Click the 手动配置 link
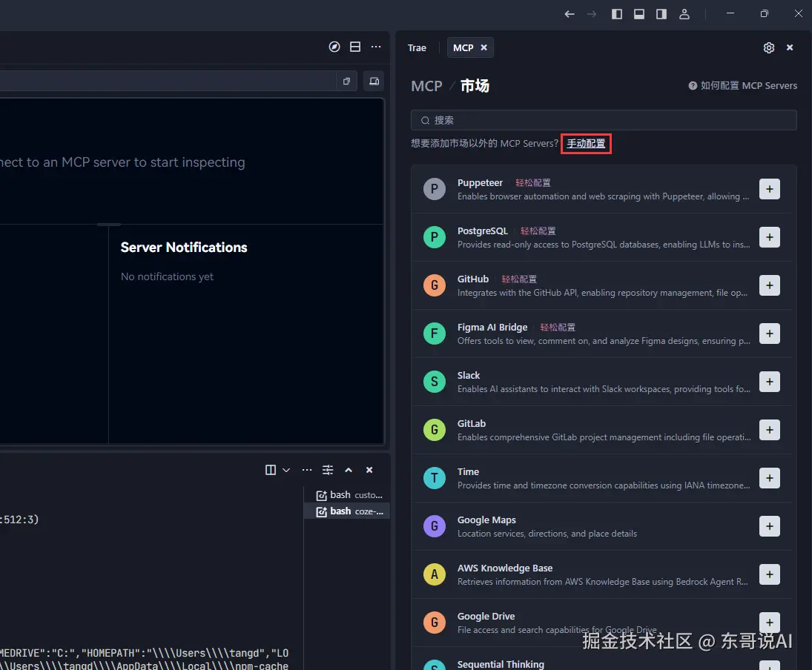Image resolution: width=812 pixels, height=670 pixels. (586, 144)
